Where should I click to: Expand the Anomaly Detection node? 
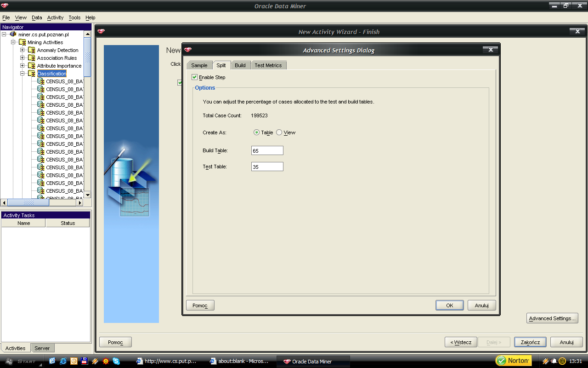tap(23, 50)
